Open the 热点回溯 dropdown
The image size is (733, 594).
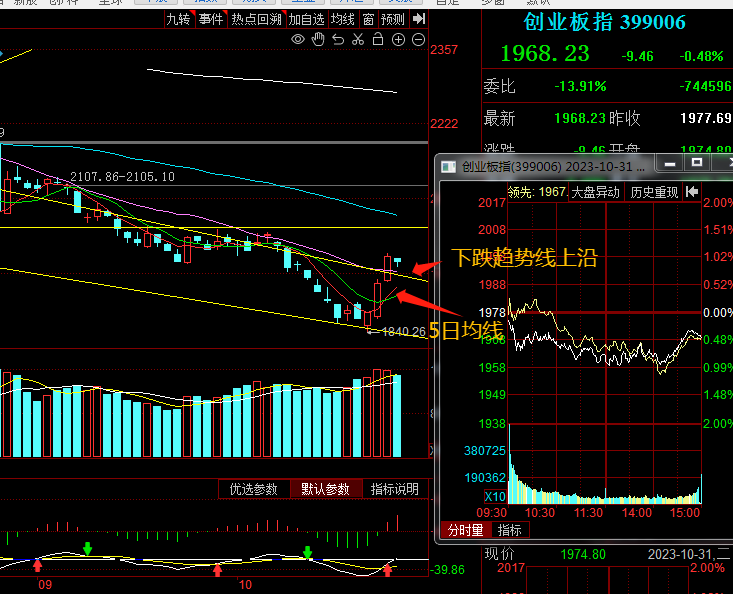click(x=257, y=19)
